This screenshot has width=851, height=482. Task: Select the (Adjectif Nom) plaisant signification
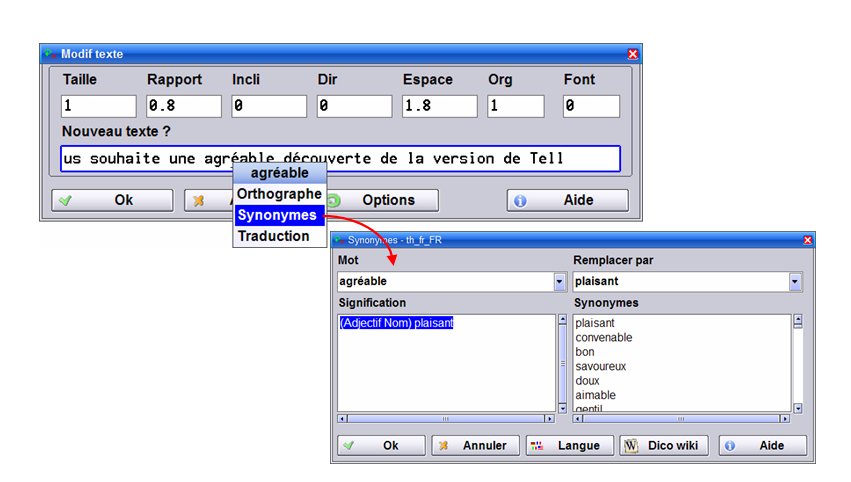[396, 323]
